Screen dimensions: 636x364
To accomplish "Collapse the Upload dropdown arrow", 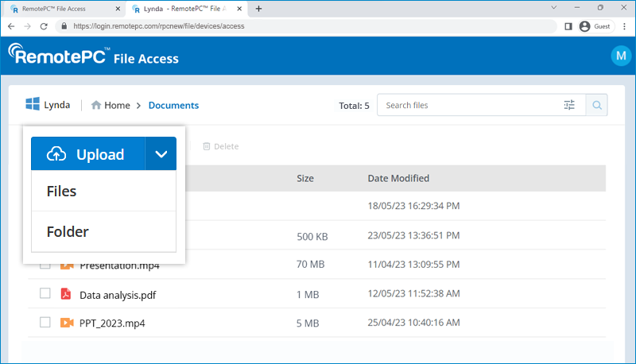I will (161, 154).
